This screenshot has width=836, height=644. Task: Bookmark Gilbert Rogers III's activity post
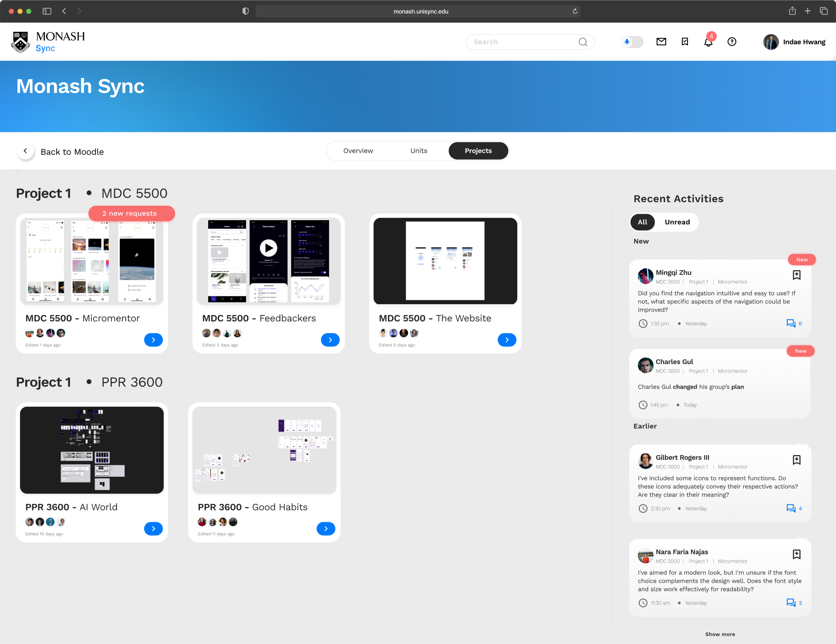(796, 460)
